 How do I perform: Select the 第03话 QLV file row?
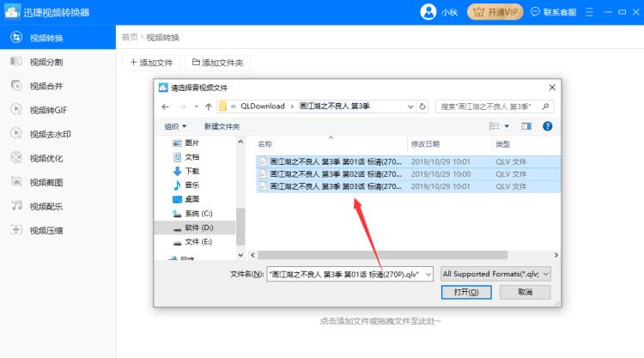point(408,186)
